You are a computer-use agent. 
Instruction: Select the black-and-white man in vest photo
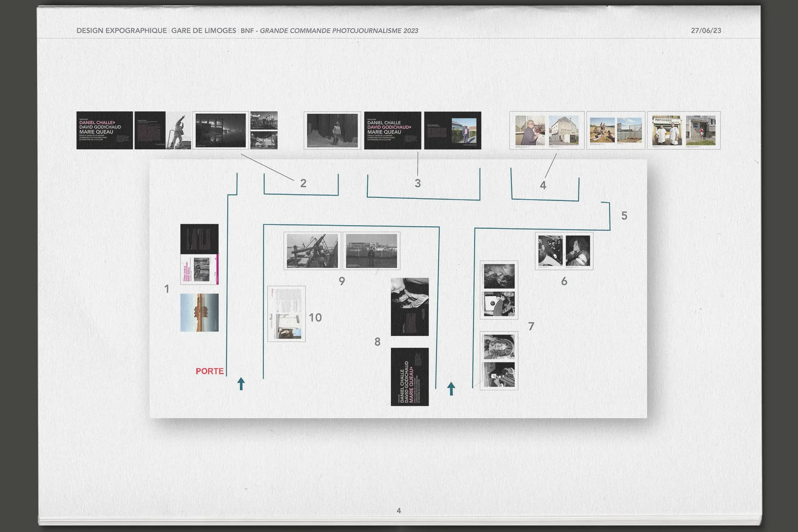[332, 130]
